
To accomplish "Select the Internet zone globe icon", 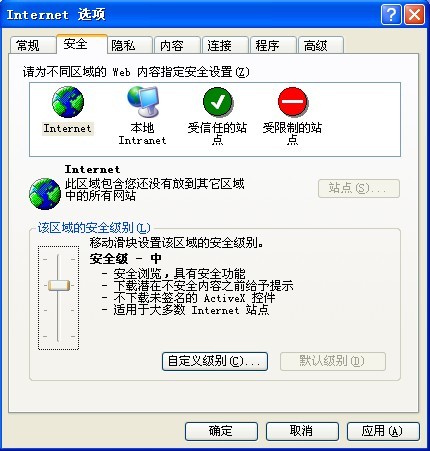I will [68, 102].
